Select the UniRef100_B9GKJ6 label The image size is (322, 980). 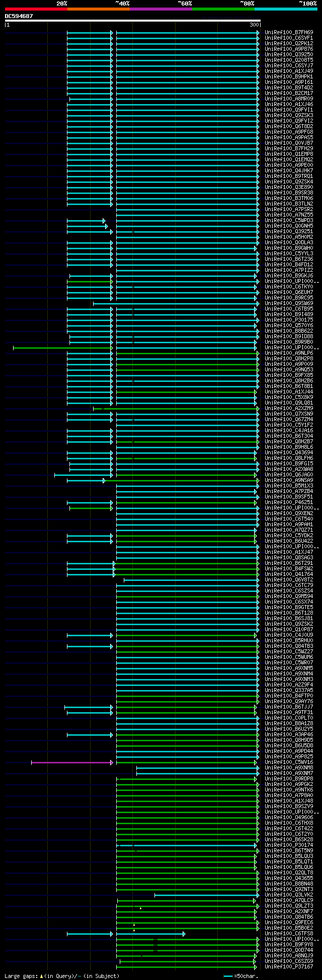pos(289,275)
